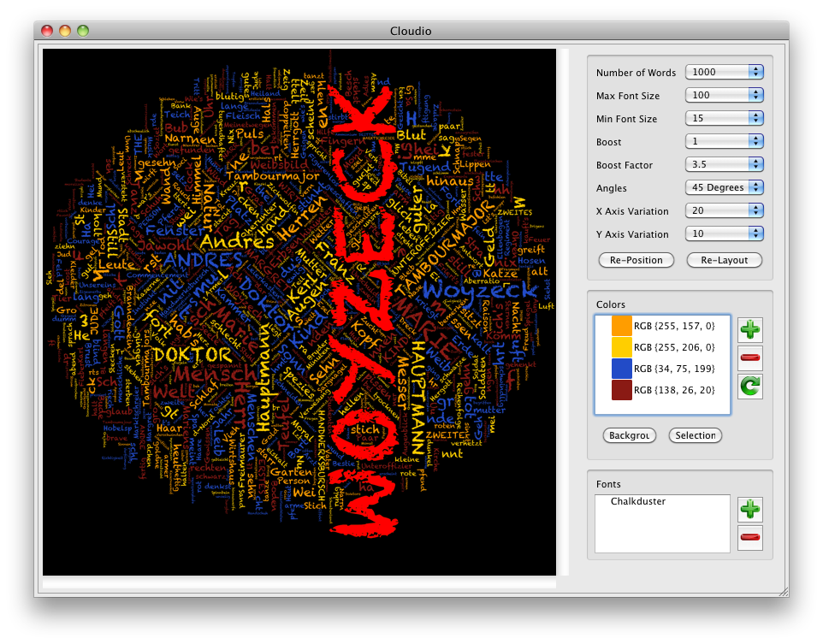Click the green refresh colors icon
The width and height of the screenshot is (823, 644).
click(750, 387)
